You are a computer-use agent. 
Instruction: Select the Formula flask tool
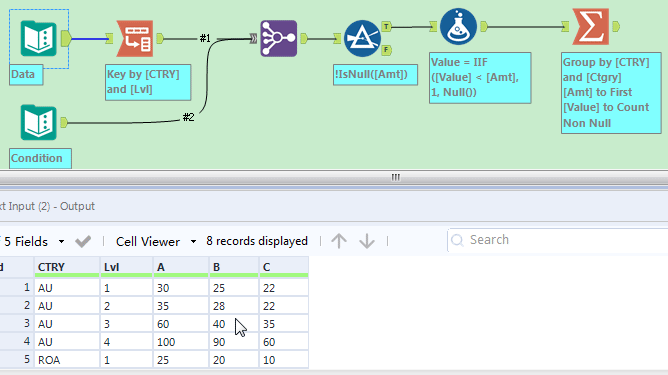pyautogui.click(x=458, y=26)
